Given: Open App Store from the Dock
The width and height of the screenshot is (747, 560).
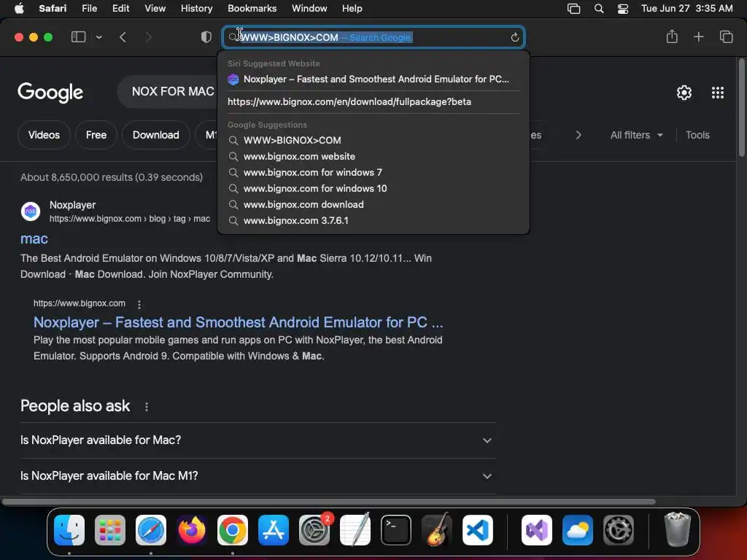Looking at the screenshot, I should (x=274, y=530).
